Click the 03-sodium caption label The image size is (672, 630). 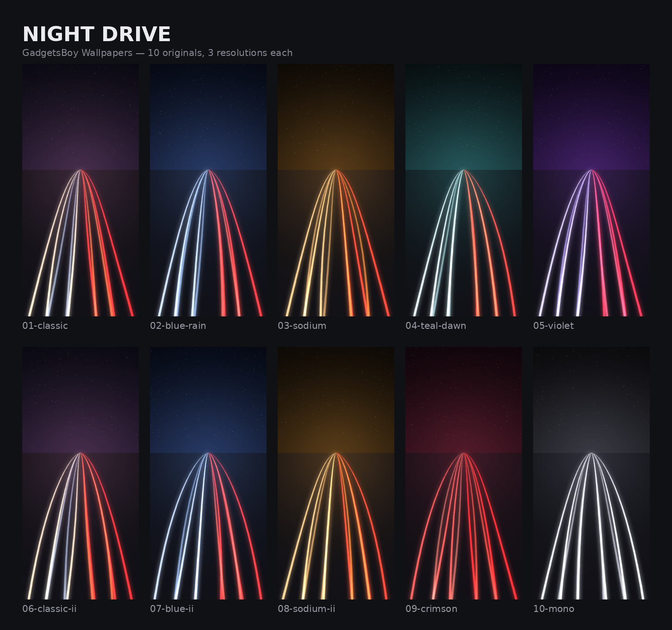(x=302, y=326)
